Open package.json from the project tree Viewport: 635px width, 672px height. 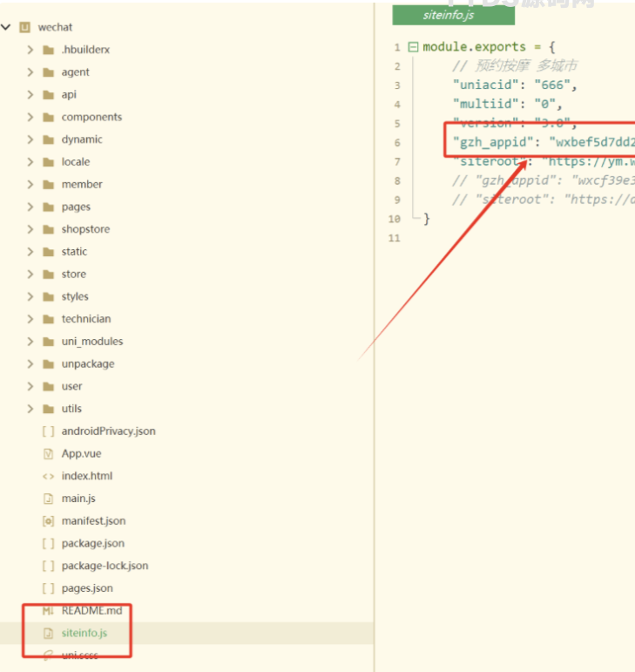click(92, 543)
